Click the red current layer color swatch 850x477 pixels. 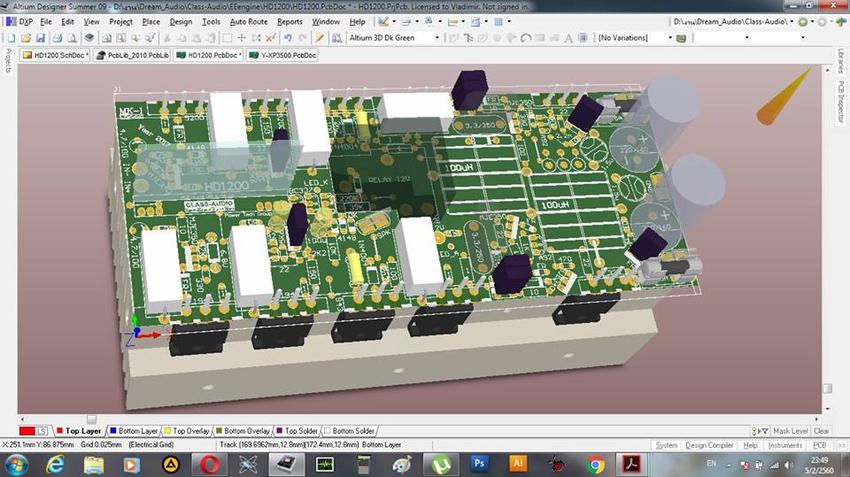27,431
